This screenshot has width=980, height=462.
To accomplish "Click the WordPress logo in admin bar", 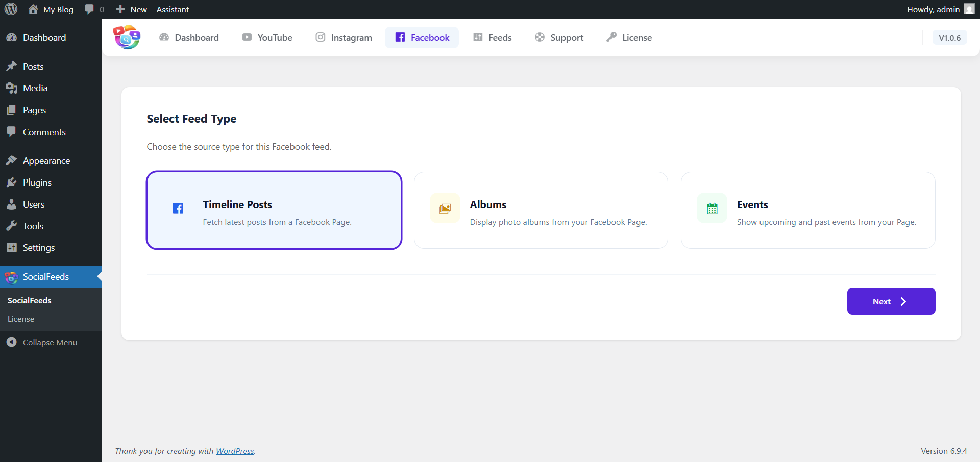I will tap(11, 9).
